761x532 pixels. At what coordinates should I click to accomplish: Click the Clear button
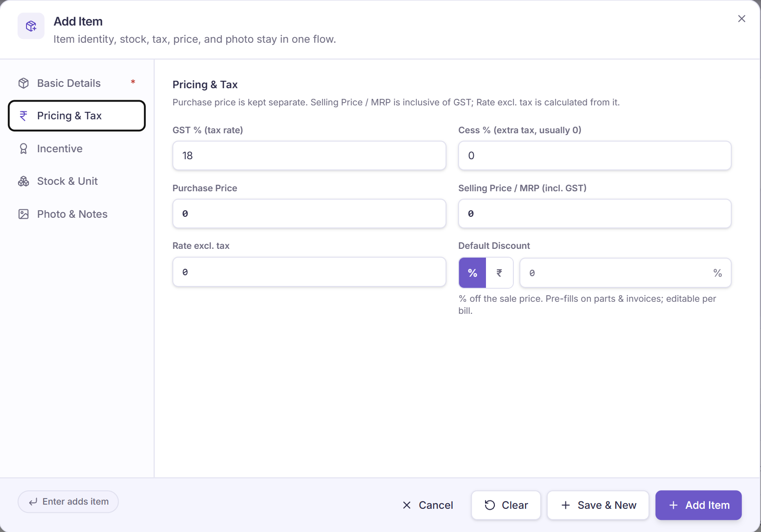pos(506,505)
